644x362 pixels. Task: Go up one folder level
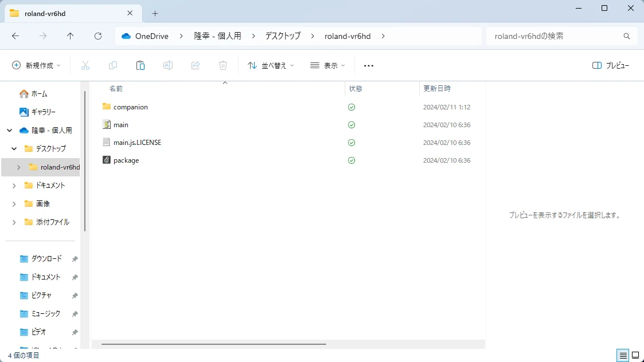[x=70, y=36]
